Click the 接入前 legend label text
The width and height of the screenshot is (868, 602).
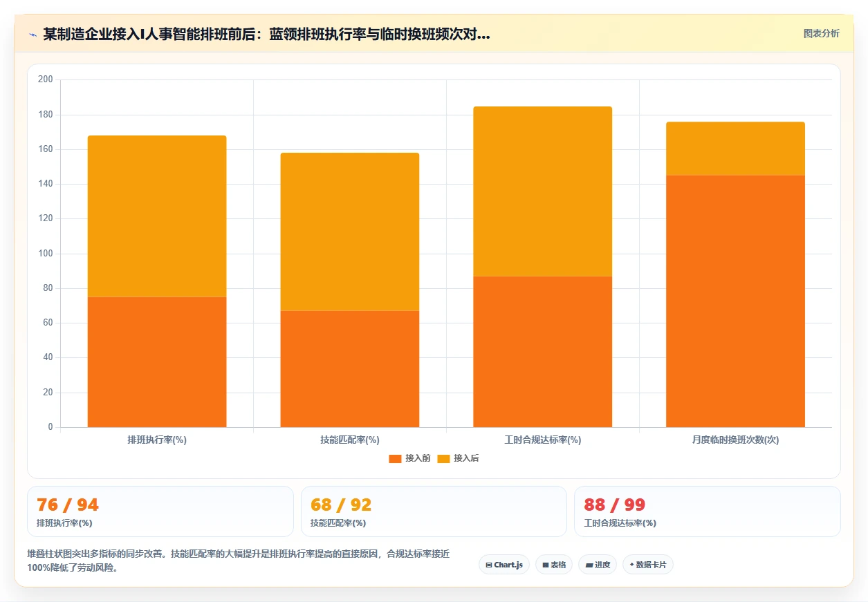click(x=418, y=459)
